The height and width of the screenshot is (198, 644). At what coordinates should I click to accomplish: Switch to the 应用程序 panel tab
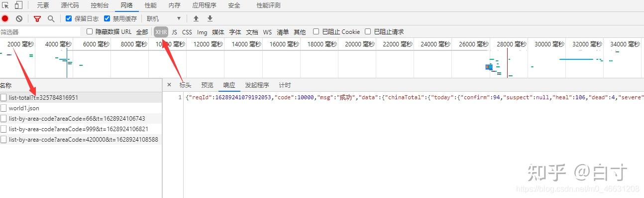pos(204,5)
